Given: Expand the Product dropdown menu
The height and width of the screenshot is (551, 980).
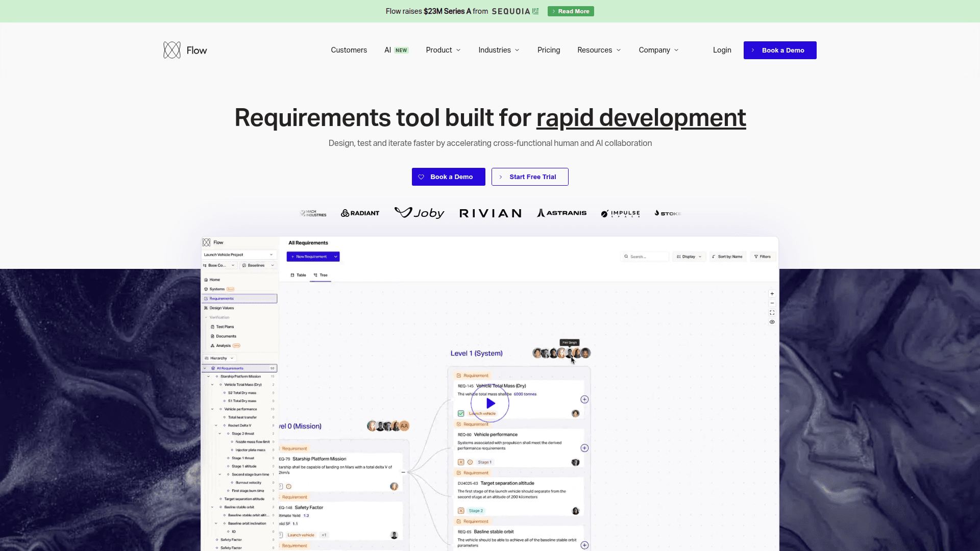Looking at the screenshot, I should click(443, 50).
